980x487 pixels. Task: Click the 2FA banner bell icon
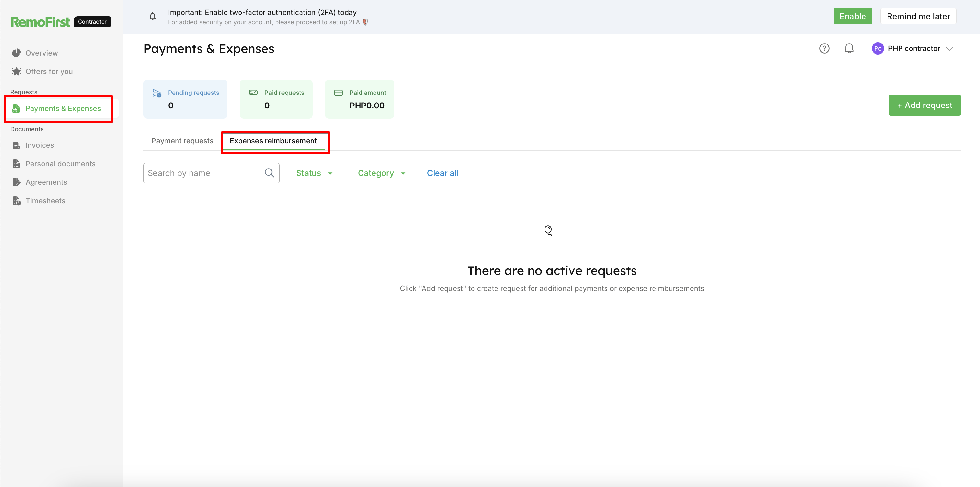coord(153,16)
